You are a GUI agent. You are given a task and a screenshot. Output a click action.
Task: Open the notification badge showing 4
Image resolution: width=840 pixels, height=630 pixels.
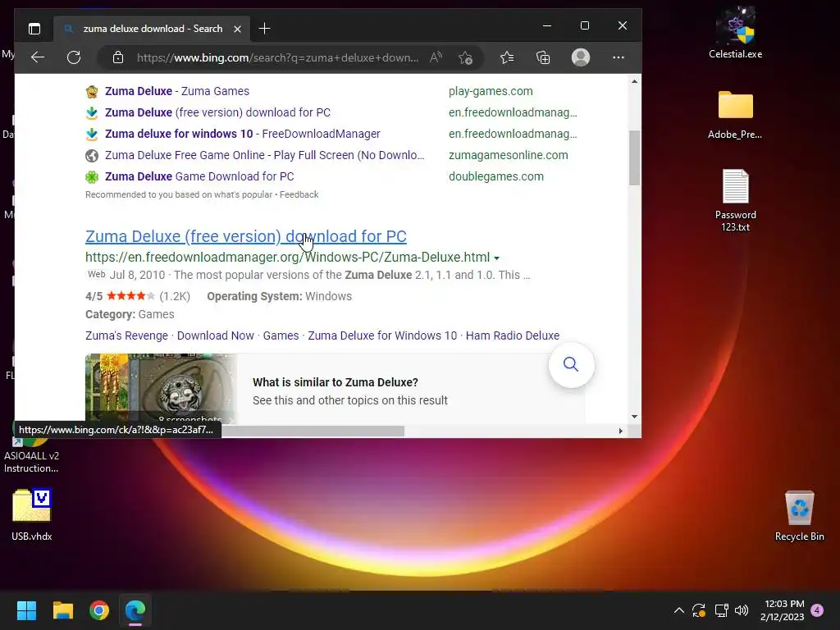817,610
